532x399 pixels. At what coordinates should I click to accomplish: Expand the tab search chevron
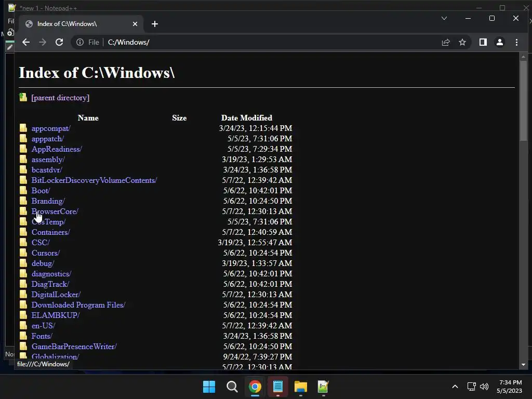[444, 18]
